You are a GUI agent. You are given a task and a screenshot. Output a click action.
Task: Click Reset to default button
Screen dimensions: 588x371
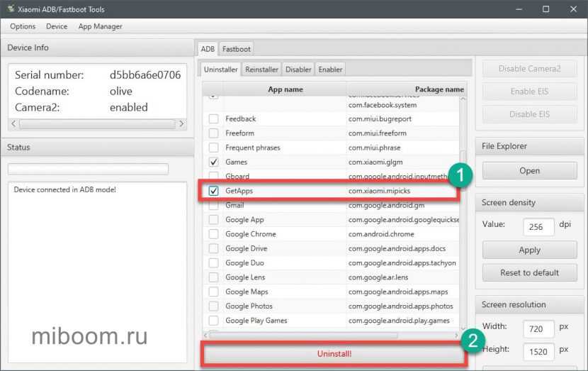coord(529,272)
